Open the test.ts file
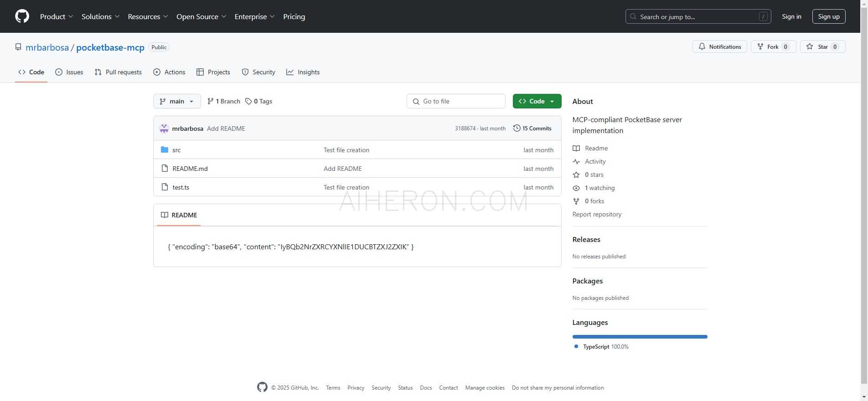Image resolution: width=868 pixels, height=401 pixels. (181, 187)
